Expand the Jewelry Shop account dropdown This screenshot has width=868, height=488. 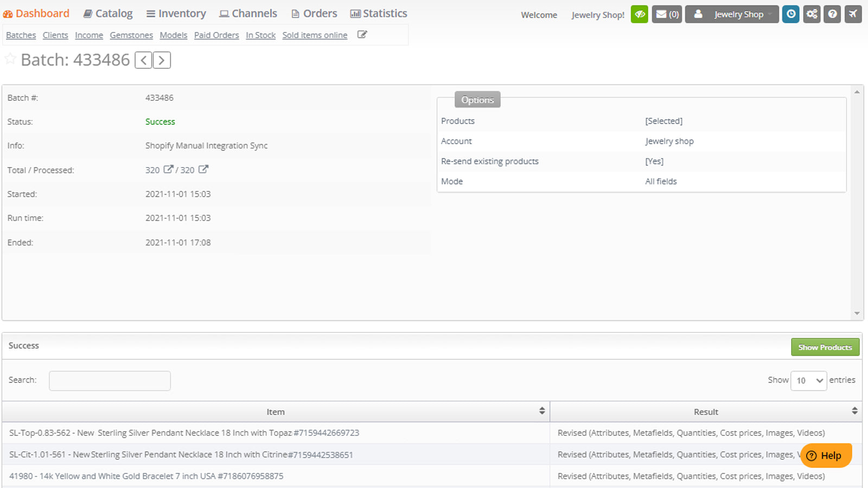[732, 14]
